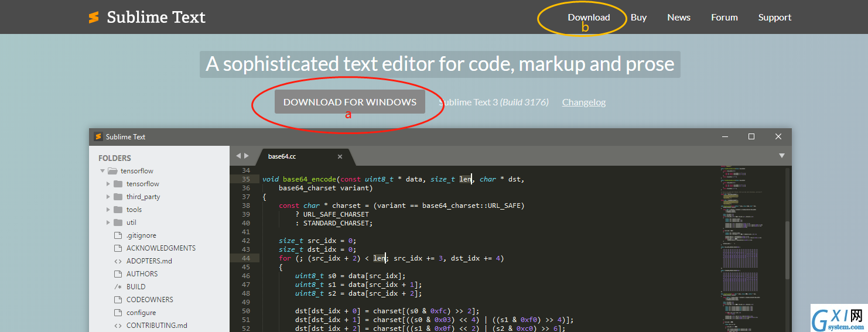Viewport: 868px width, 332px height.
Task: Click the ADOPTERS.md markup file icon
Action: click(118, 261)
